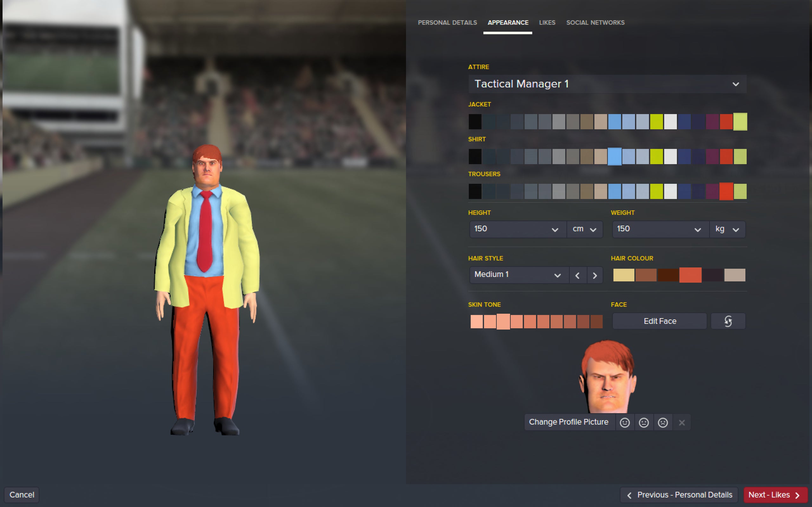812x507 pixels.
Task: Open the Attire Tactical Manager 1 dropdown
Action: [607, 84]
